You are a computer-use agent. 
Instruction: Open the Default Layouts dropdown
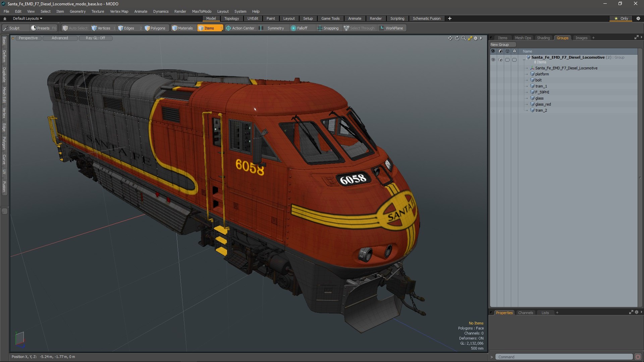(x=28, y=18)
